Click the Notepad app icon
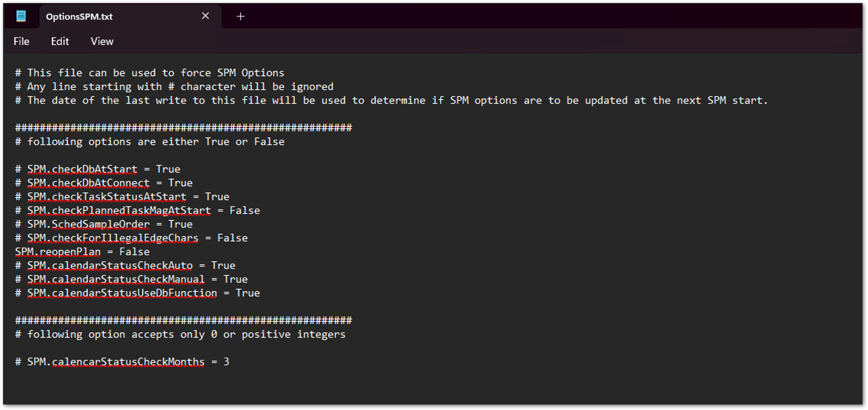868x410 pixels. pos(21,16)
